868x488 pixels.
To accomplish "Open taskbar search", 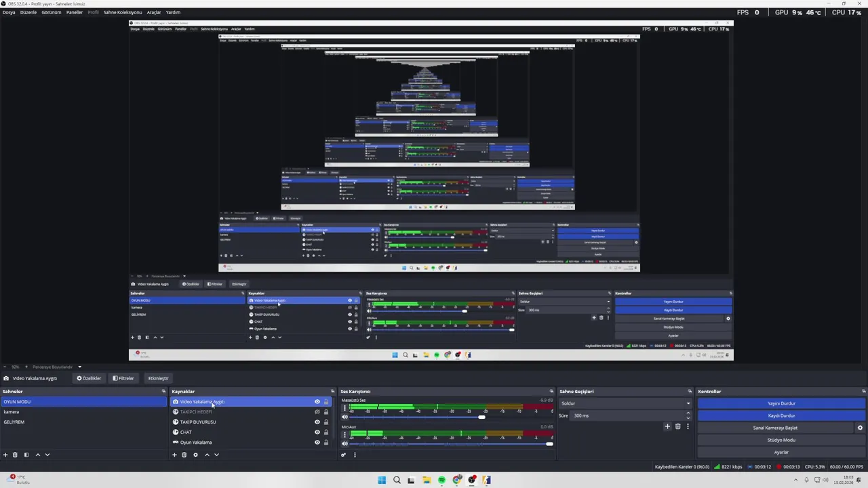I will click(397, 480).
